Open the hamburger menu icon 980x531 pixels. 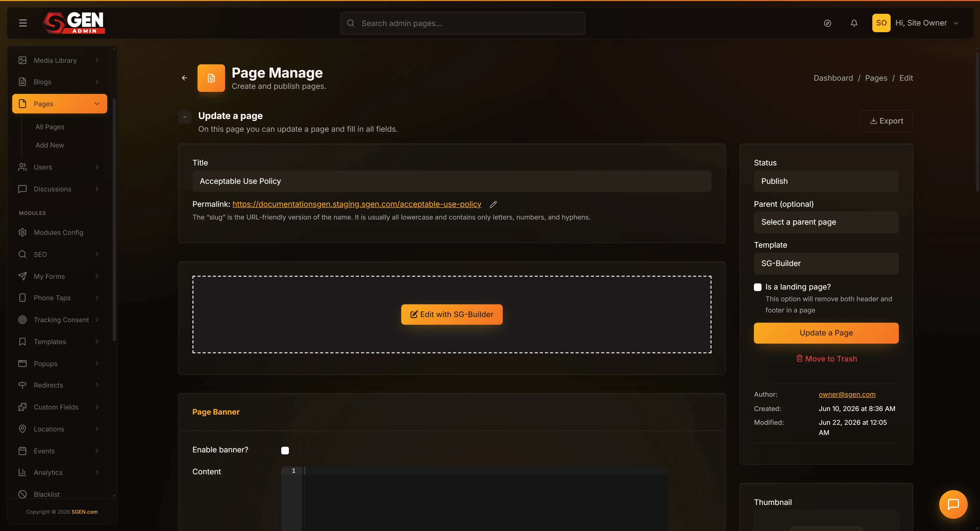(x=23, y=23)
